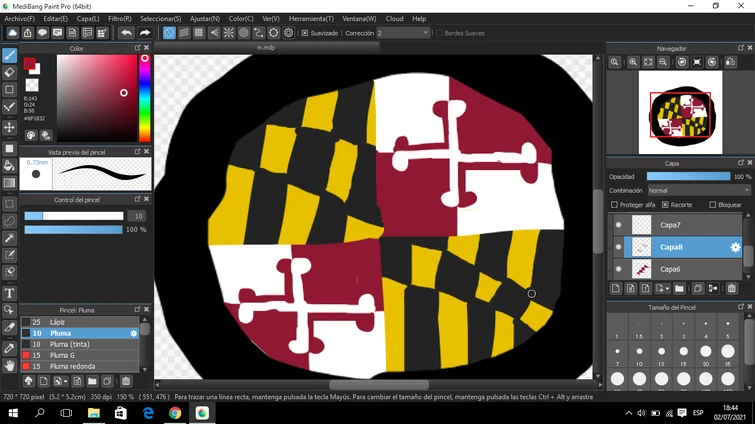Click the Redo arrow in toolbar

[x=144, y=33]
